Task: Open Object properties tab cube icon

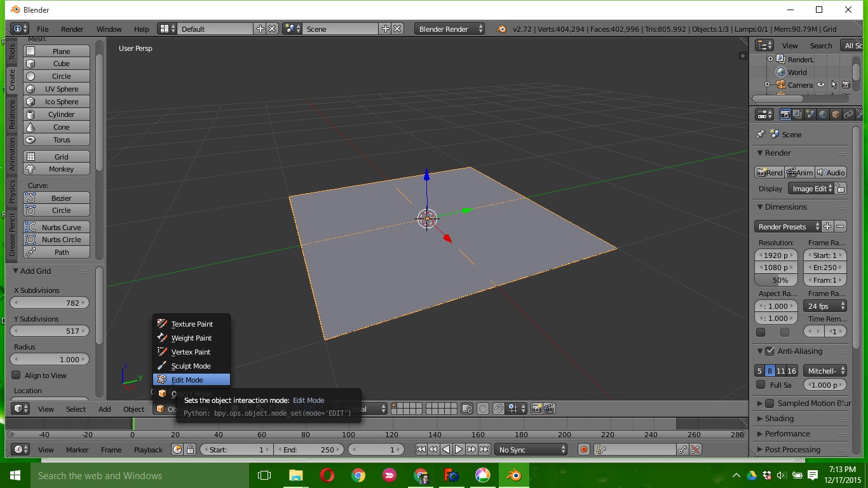Action: click(836, 114)
